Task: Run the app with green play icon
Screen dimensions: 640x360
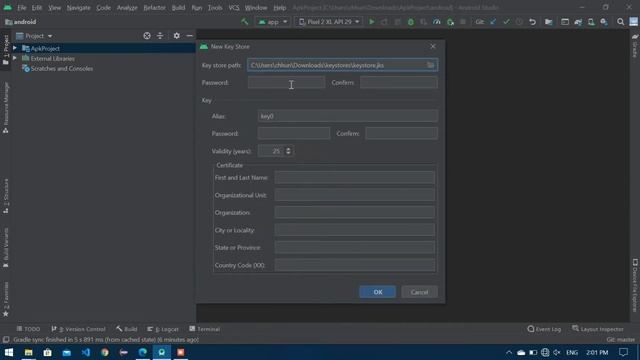Action: point(371,22)
